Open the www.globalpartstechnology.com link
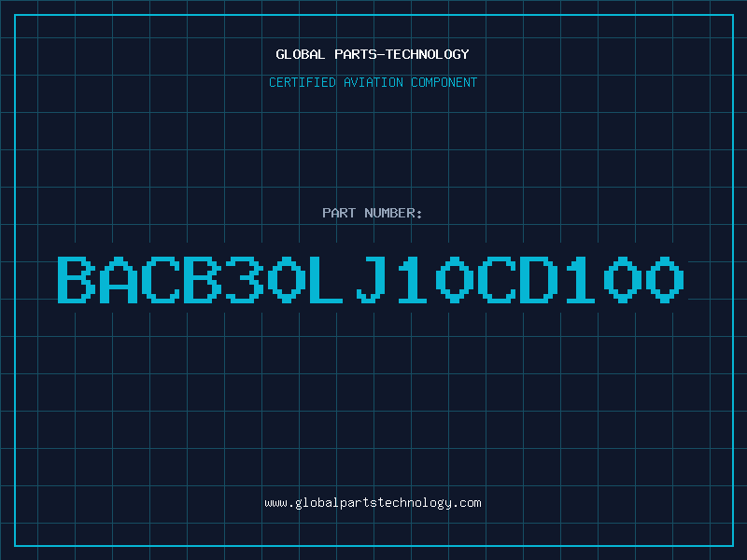This screenshot has height=560, width=747. tap(373, 503)
